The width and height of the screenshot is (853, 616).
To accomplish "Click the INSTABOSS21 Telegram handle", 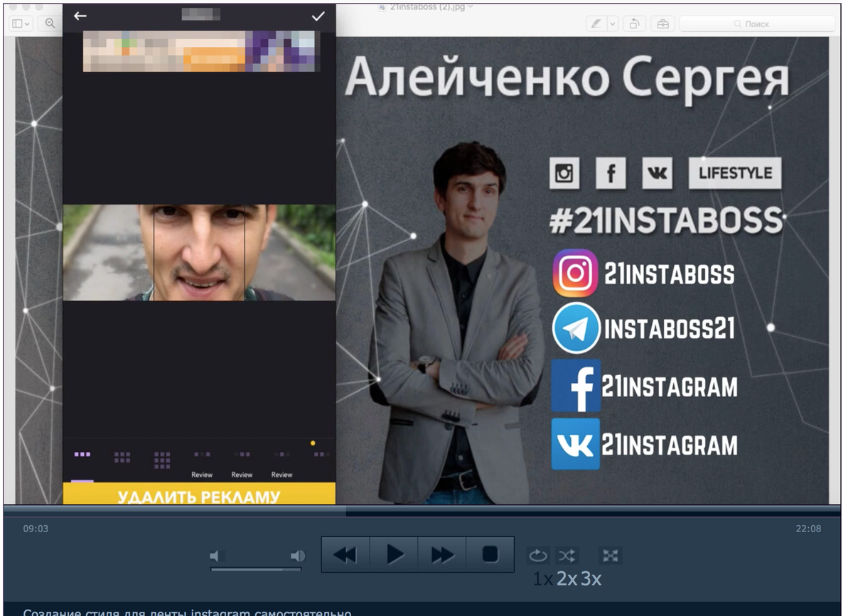I will 669,329.
